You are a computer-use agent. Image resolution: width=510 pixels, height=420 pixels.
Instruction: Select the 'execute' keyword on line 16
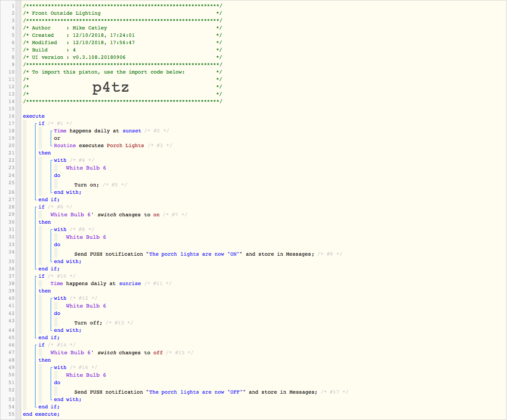point(34,116)
